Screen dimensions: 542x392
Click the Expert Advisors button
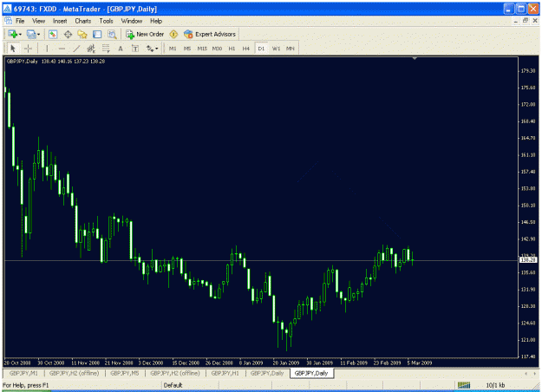[210, 34]
